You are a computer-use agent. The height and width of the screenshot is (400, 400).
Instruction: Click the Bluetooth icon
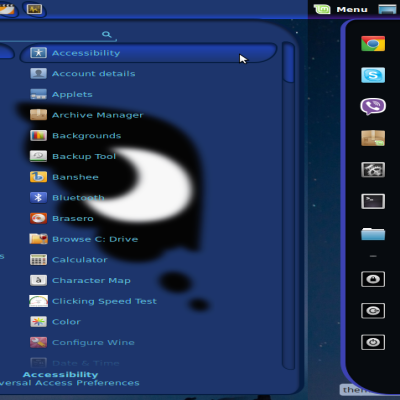pyautogui.click(x=38, y=197)
